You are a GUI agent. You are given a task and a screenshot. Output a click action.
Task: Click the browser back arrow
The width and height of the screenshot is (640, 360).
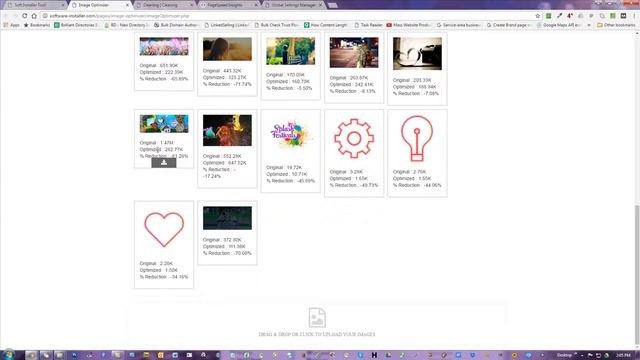[6, 16]
